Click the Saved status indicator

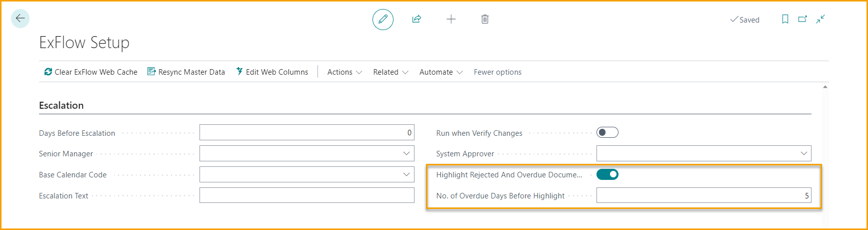745,20
